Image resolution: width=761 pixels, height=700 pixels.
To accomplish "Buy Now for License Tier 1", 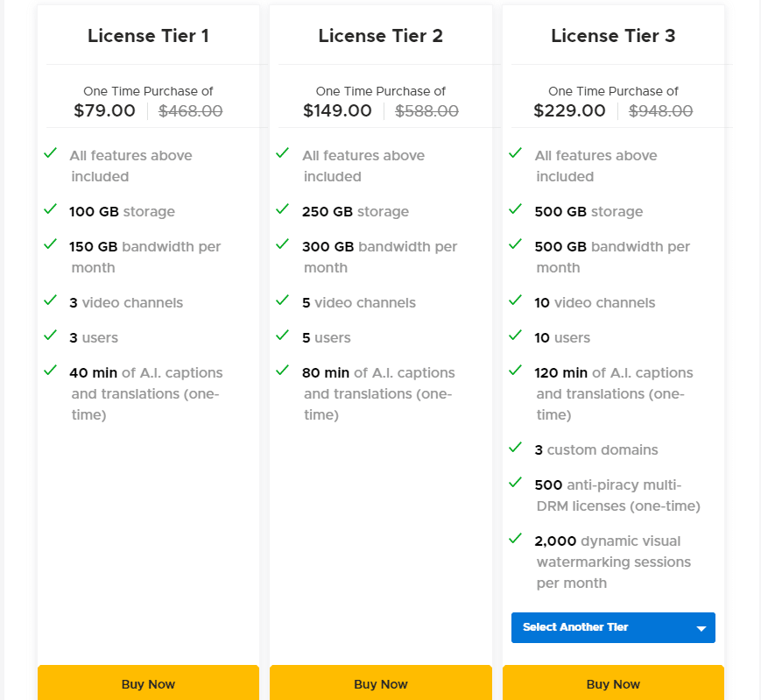I will 148,684.
